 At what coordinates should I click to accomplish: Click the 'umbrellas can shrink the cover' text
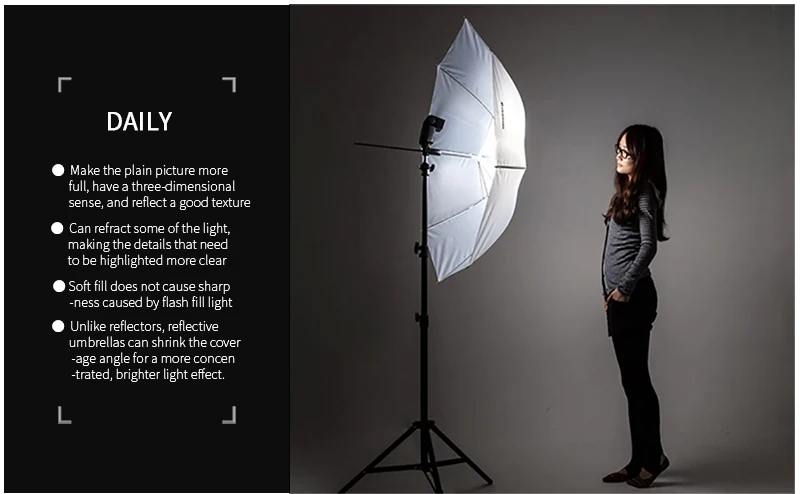(155, 342)
